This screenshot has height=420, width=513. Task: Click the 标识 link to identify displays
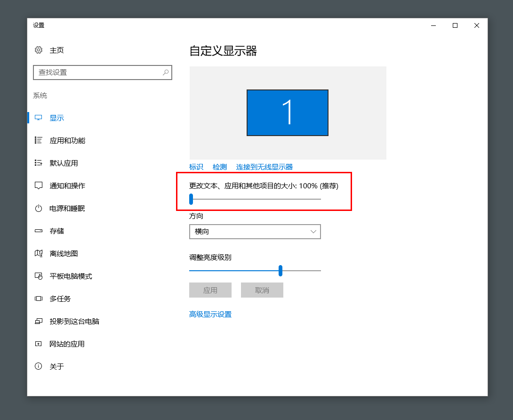tap(196, 167)
